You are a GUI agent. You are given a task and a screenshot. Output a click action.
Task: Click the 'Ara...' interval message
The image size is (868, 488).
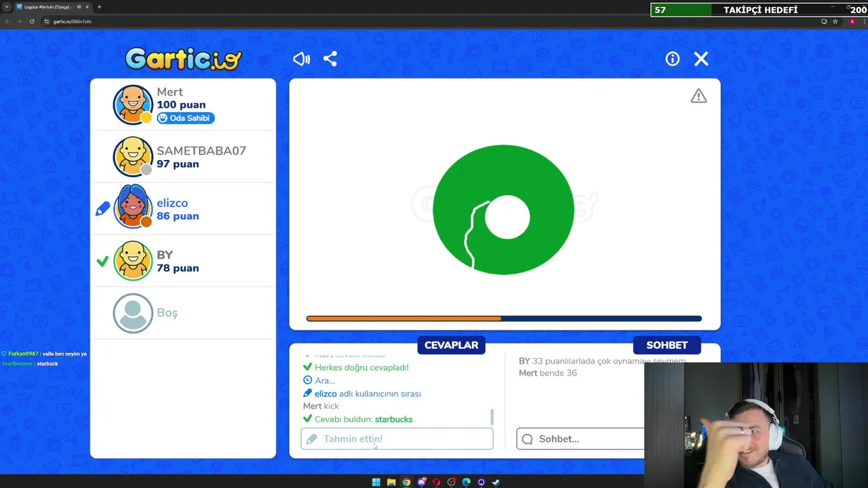coord(325,380)
